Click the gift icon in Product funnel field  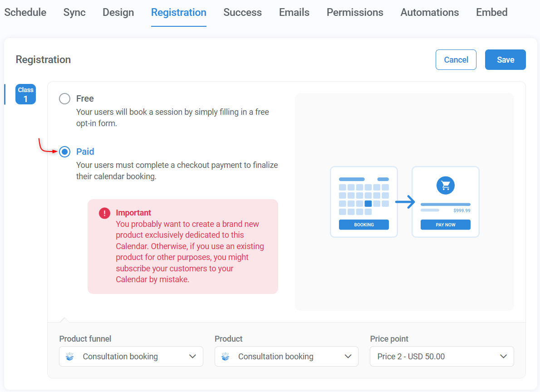coord(69,357)
